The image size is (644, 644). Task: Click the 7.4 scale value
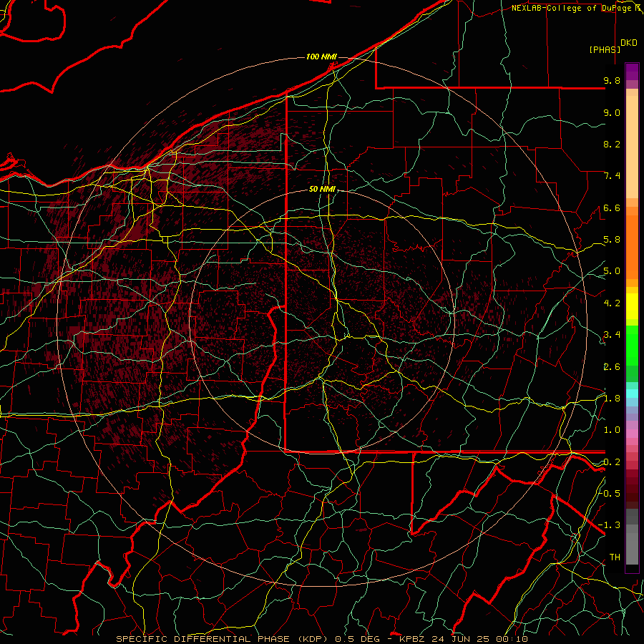pyautogui.click(x=612, y=176)
